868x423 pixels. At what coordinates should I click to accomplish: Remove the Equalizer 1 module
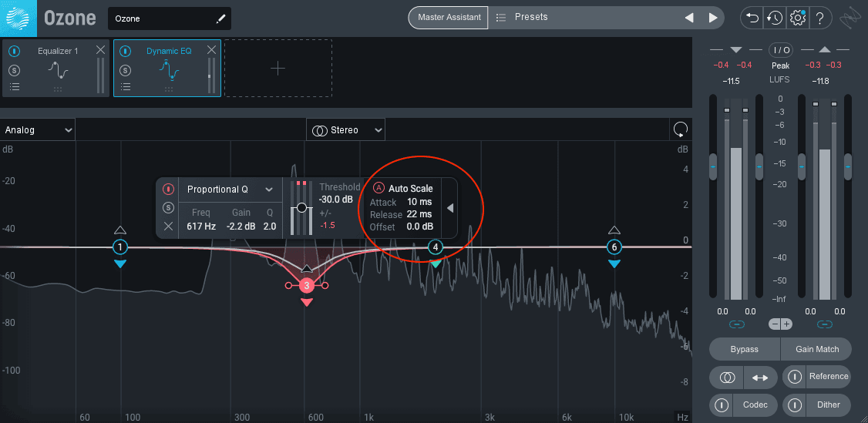[x=100, y=50]
